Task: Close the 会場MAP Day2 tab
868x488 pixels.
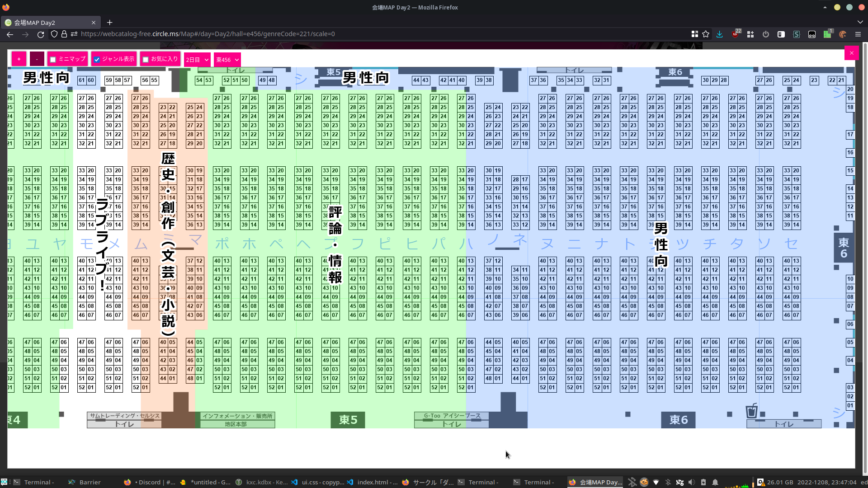Action: coord(94,23)
